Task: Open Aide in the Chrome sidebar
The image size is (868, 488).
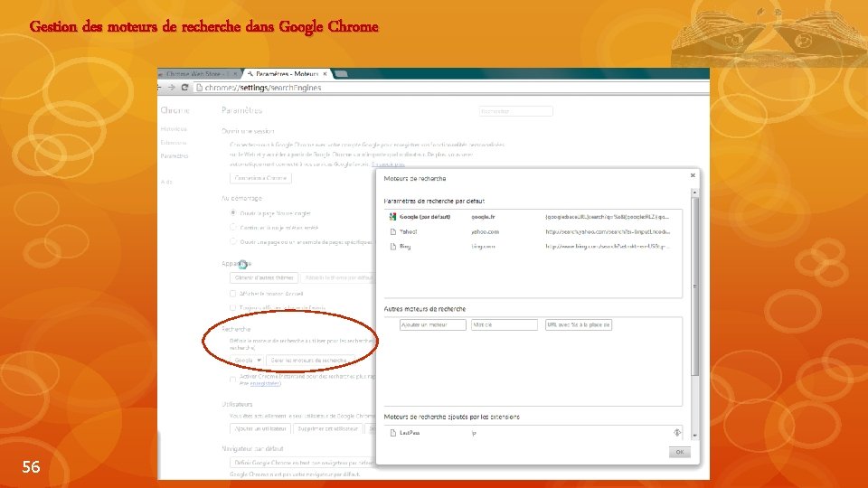Action: (x=166, y=182)
